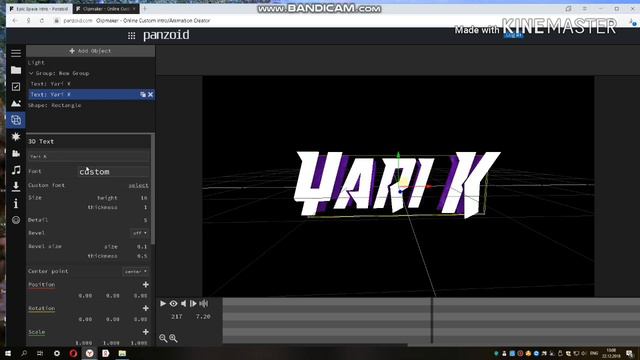Collapse the Group: New Group row
The height and width of the screenshot is (360, 640).
coord(31,73)
